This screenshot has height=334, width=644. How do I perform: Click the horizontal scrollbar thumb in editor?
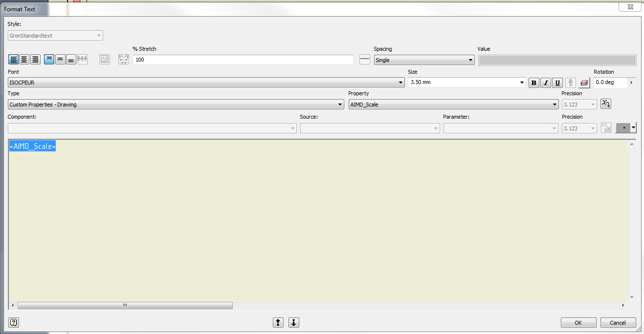125,305
